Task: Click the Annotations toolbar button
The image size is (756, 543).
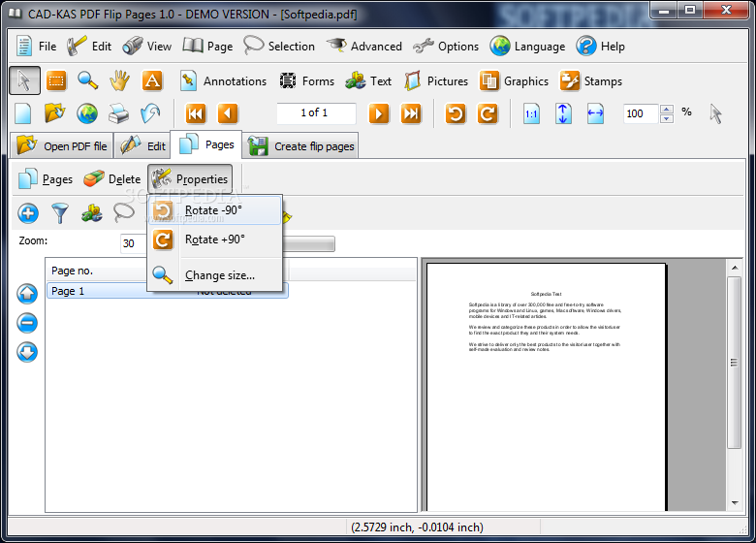Action: point(224,81)
